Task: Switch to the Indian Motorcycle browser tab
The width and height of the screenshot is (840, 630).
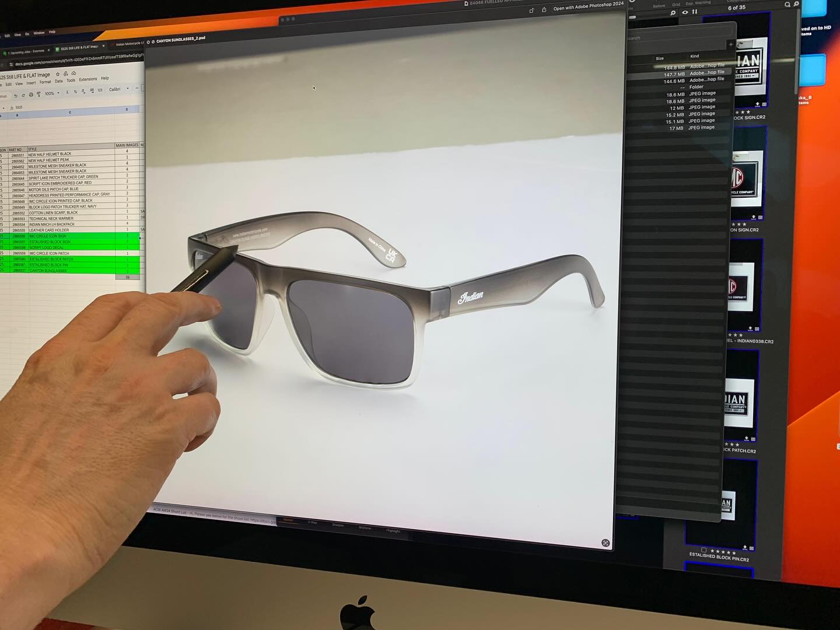Action: (x=128, y=44)
